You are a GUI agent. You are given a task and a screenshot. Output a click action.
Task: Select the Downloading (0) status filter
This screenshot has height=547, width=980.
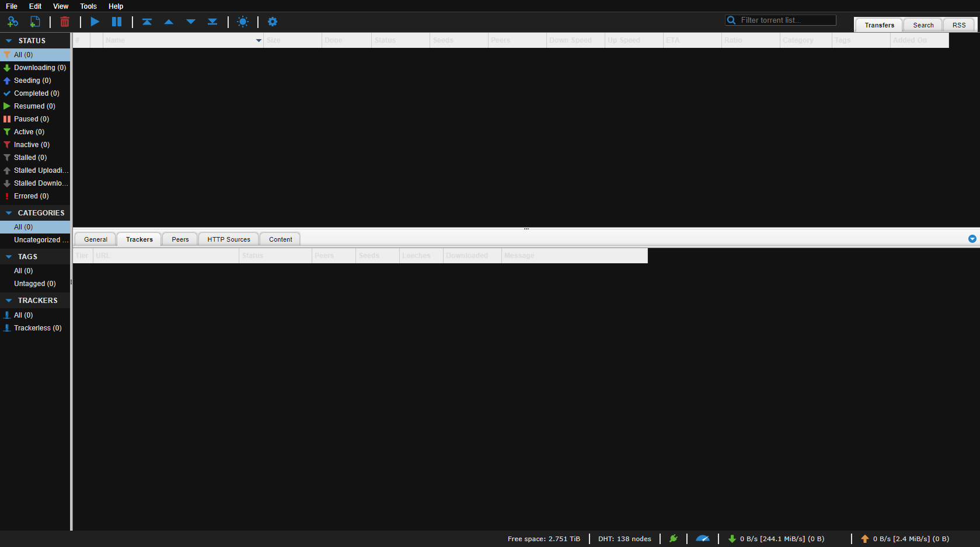(35, 68)
